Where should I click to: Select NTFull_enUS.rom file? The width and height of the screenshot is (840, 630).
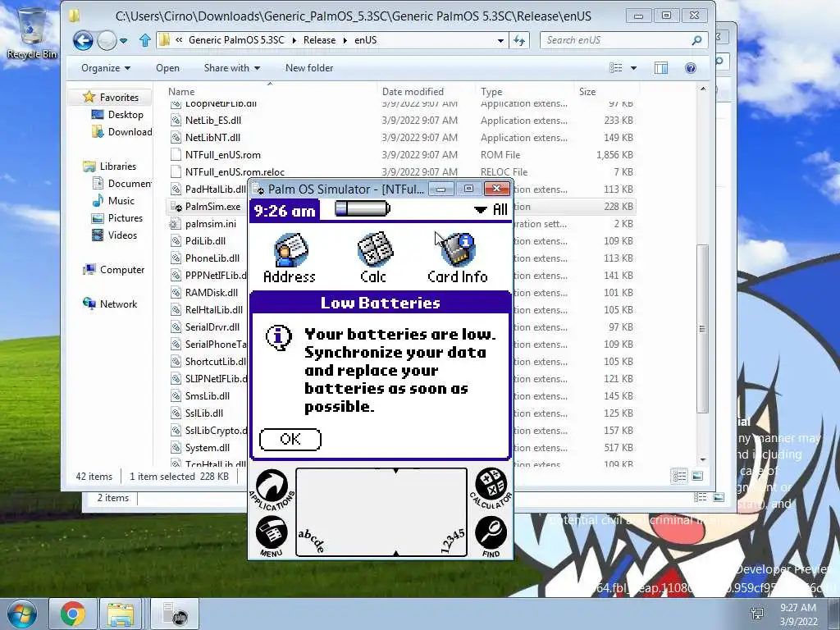click(x=402, y=155)
